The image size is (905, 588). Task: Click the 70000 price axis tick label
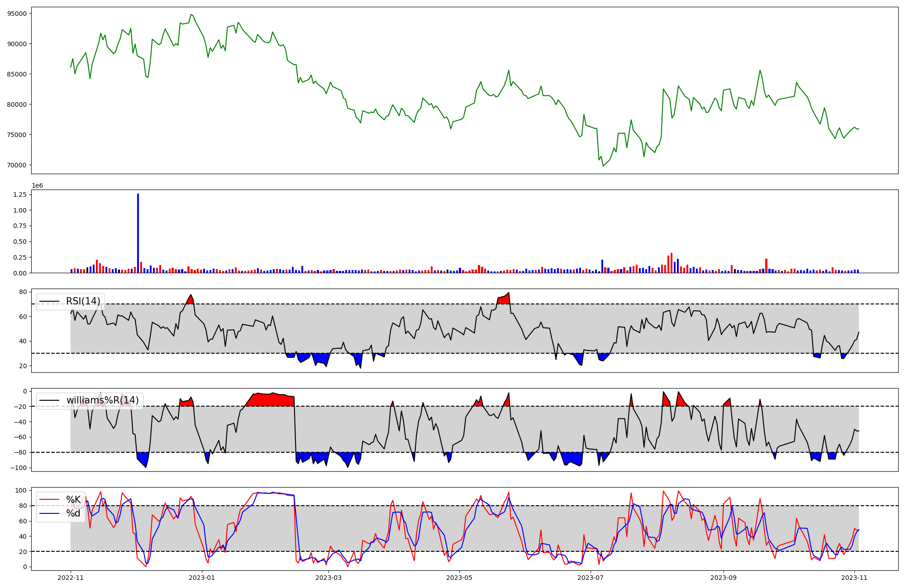tap(17, 165)
